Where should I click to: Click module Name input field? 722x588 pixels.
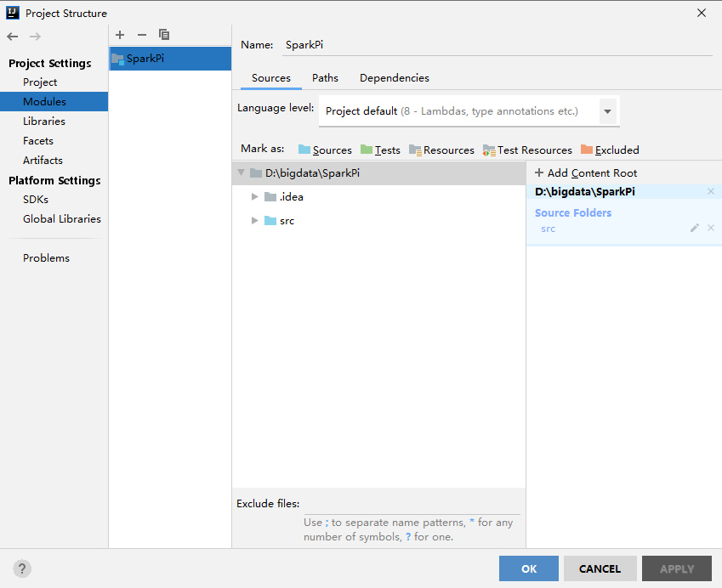497,45
